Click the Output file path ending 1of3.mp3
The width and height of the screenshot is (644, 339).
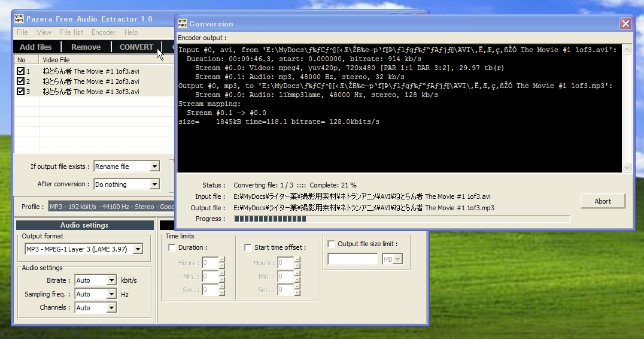[x=364, y=208]
